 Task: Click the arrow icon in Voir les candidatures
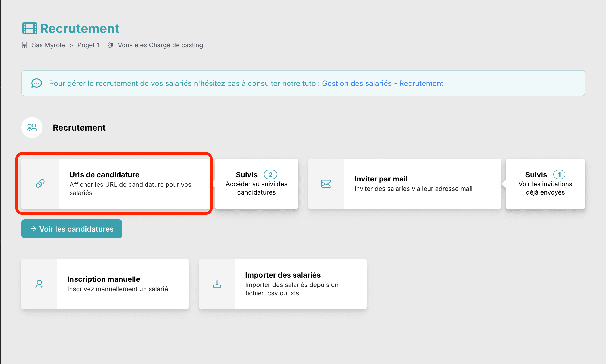click(x=33, y=229)
